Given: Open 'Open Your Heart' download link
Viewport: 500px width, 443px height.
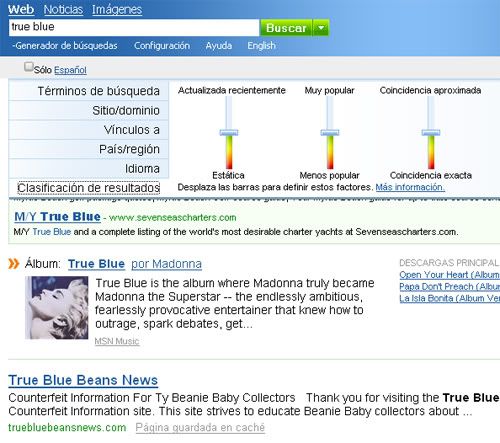Looking at the screenshot, I should (x=449, y=275).
